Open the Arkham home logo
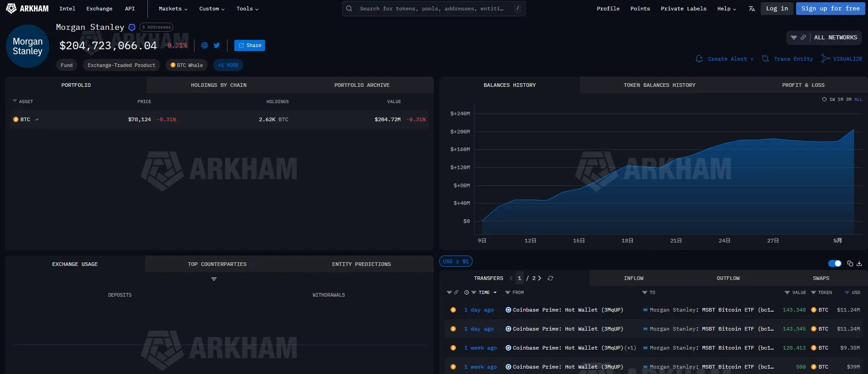 27,9
